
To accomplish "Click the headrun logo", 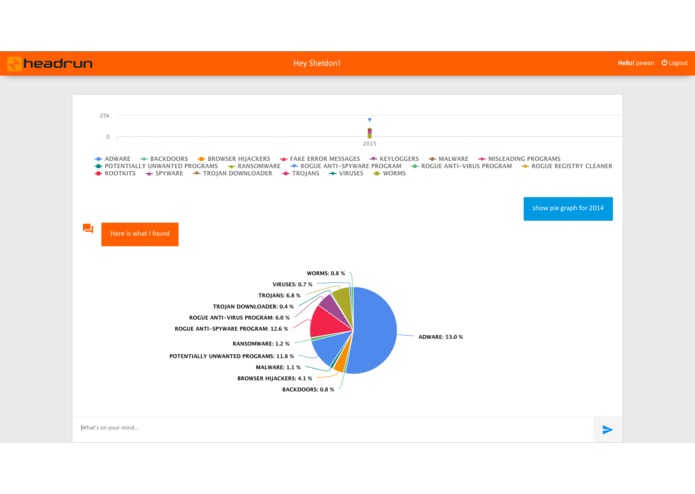I will (50, 63).
